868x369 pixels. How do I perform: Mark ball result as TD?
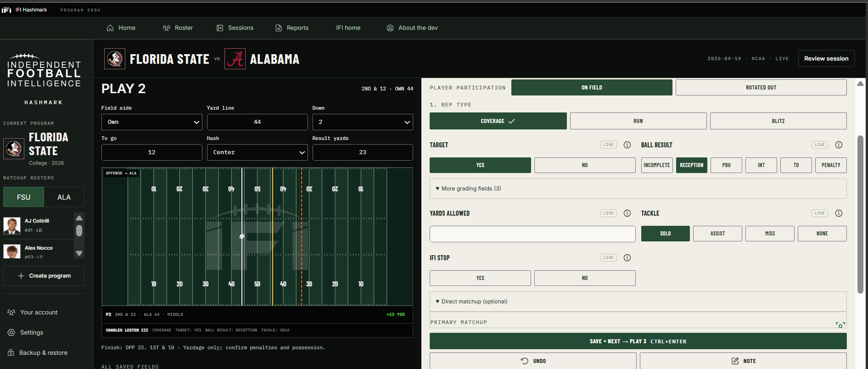pyautogui.click(x=796, y=165)
